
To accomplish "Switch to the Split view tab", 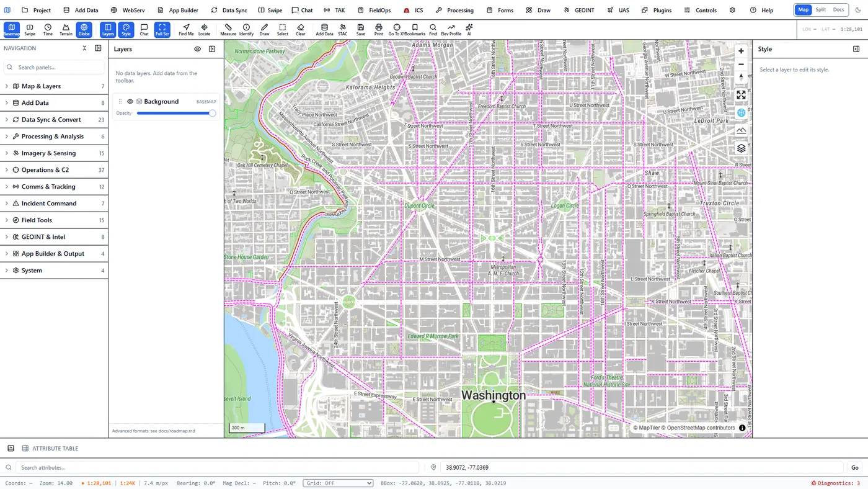I will point(820,10).
